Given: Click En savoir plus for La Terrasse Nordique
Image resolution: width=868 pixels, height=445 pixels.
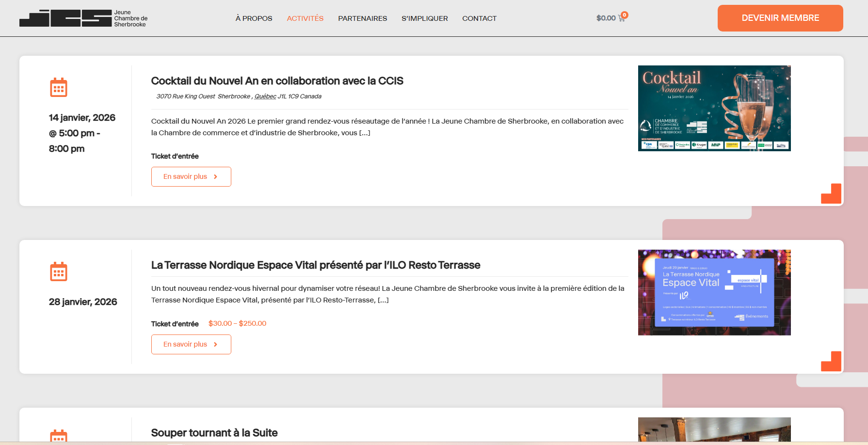Looking at the screenshot, I should pos(191,345).
